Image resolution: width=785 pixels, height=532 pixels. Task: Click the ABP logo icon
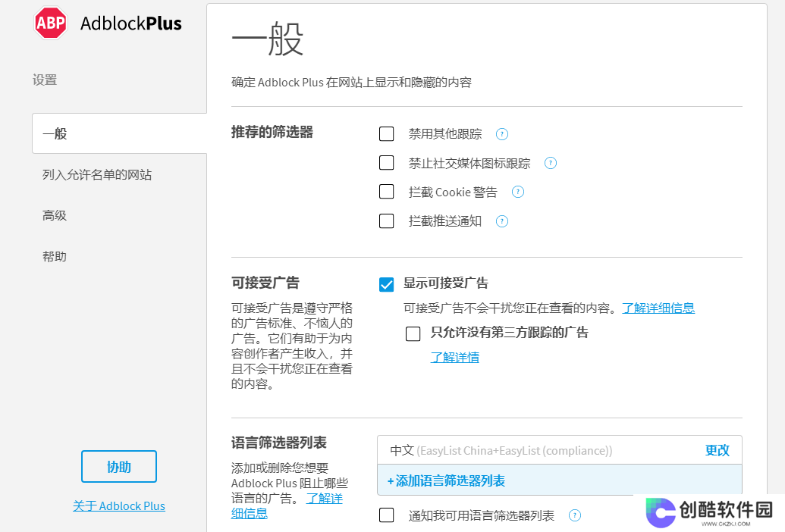[x=51, y=23]
